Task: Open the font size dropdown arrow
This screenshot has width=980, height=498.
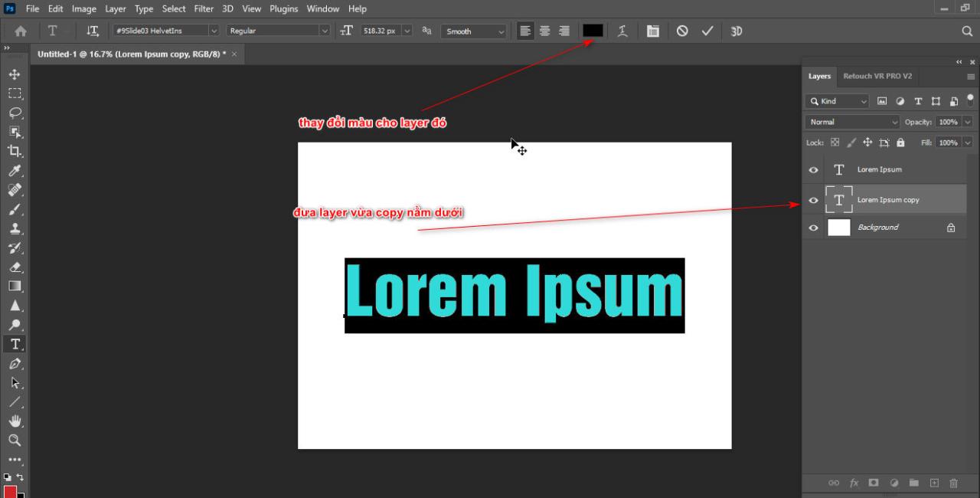Action: (x=407, y=31)
